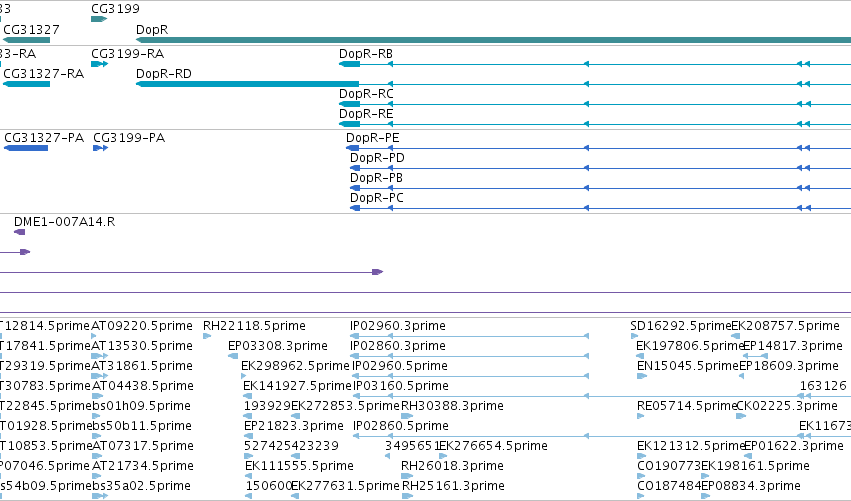851x501 pixels.
Task: Click the DopR-RB transcript label
Action: (366, 54)
